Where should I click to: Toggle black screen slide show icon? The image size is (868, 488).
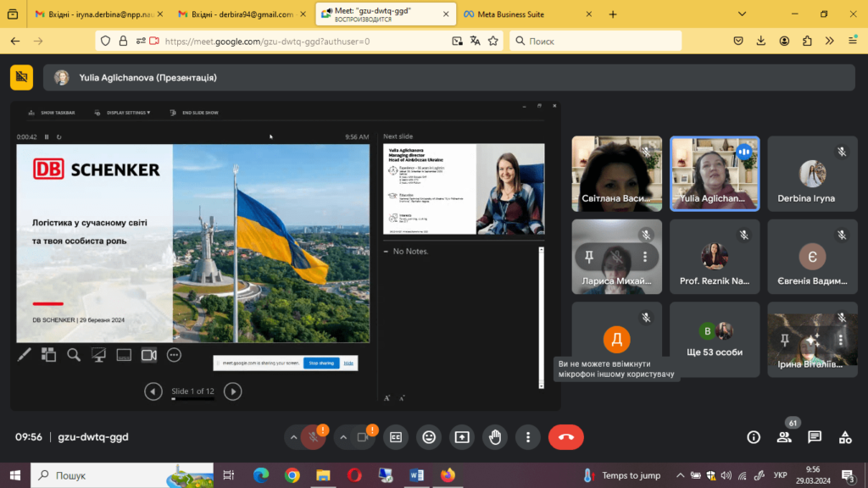[99, 355]
